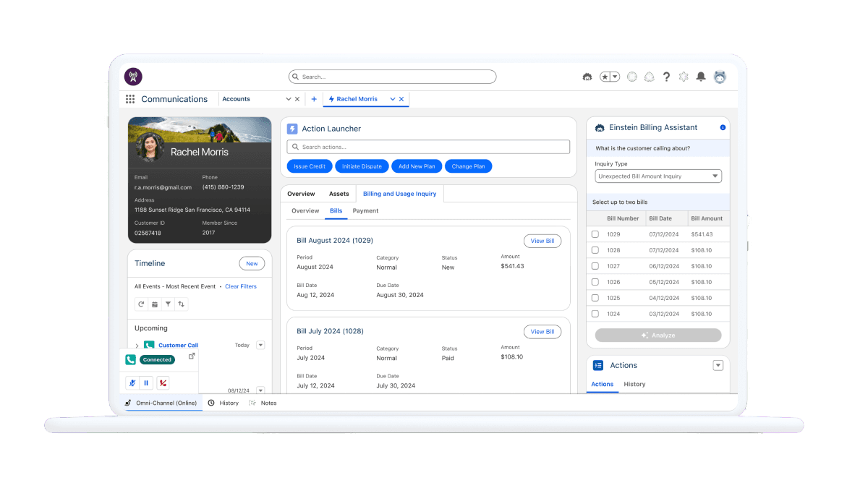868x488 pixels.
Task: Toggle Timeline sort order icon
Action: pyautogui.click(x=182, y=304)
